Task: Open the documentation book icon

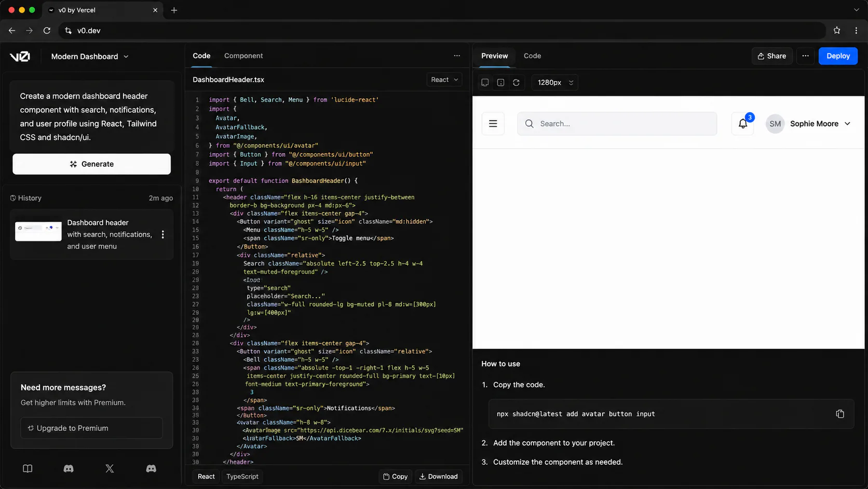Action: [x=28, y=468]
